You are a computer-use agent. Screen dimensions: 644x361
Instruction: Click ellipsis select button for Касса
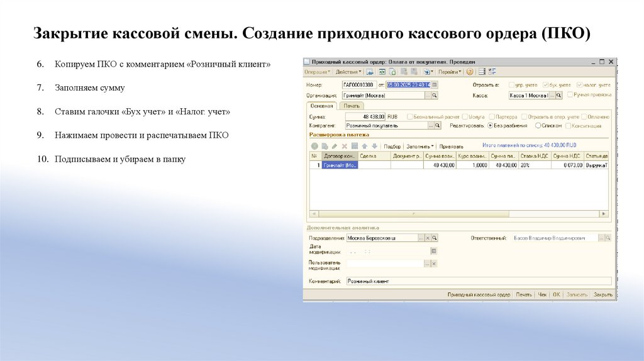(552, 95)
